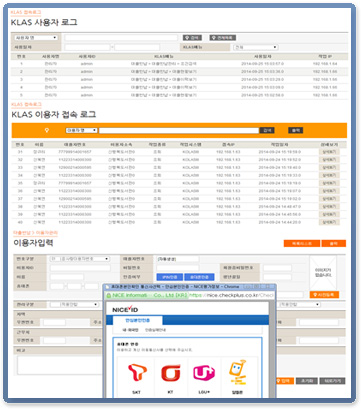Click start date field of 사용일자

(87, 47)
